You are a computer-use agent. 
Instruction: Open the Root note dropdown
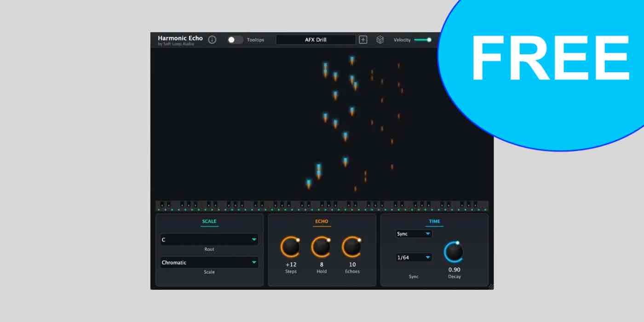(209, 240)
